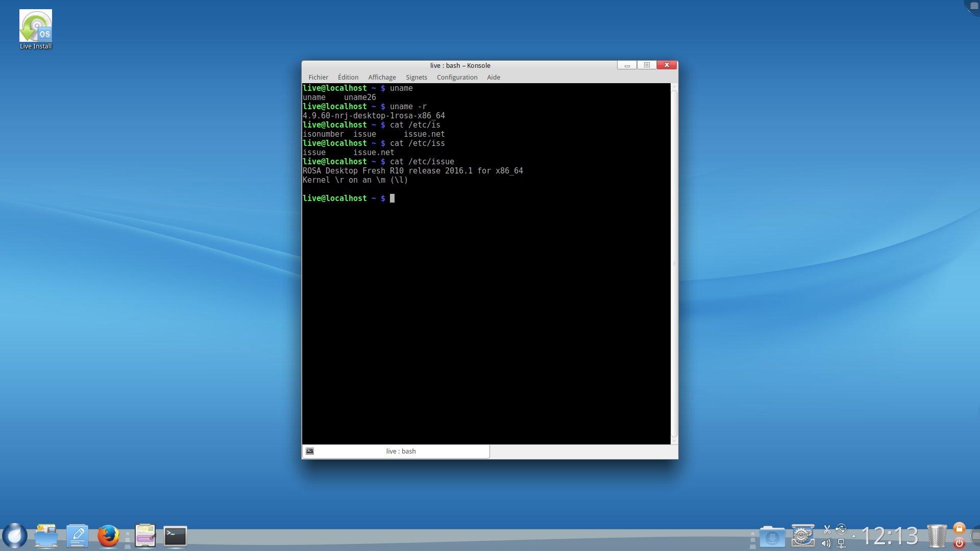Open the Configuration menu
Image resolution: width=980 pixels, height=551 pixels.
[x=457, y=78]
